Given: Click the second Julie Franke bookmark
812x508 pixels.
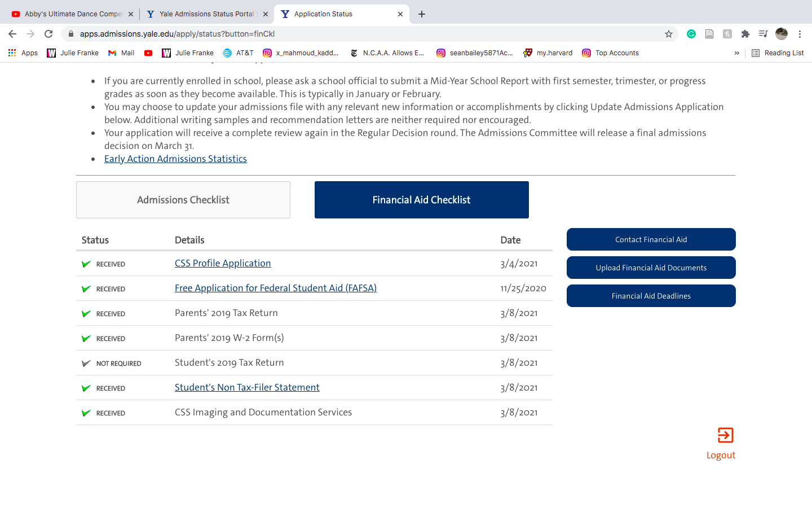Looking at the screenshot, I should (188, 53).
